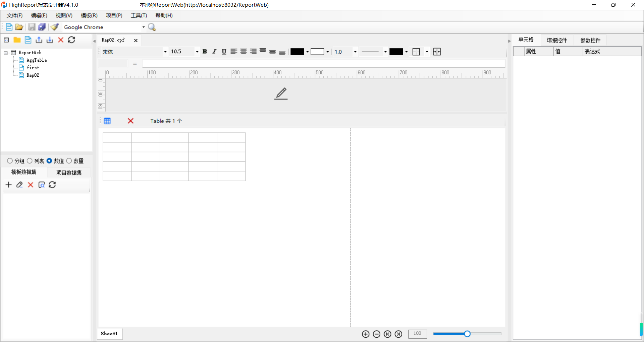Click the pencil edit icon in header area
Screen dimensions: 644x342
(281, 93)
